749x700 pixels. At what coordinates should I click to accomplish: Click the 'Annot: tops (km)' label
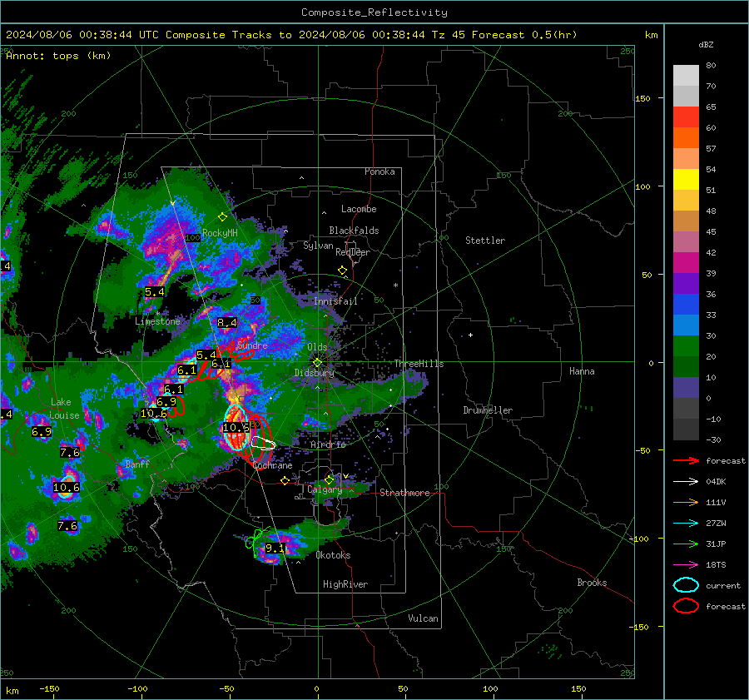[58, 56]
